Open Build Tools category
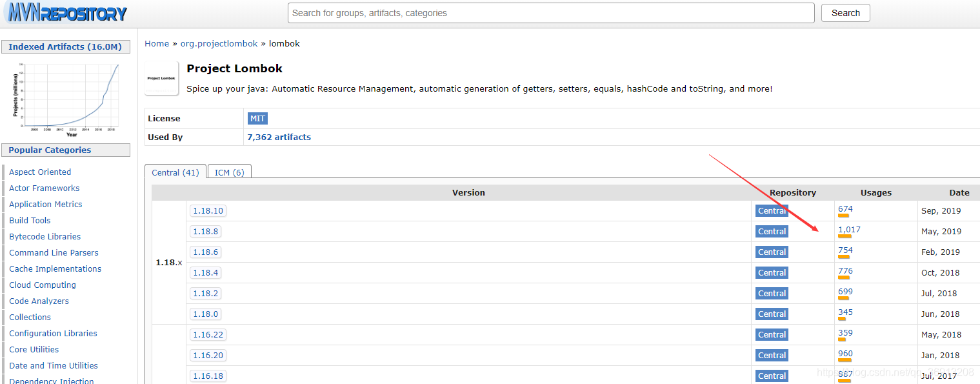The height and width of the screenshot is (384, 980). [30, 220]
